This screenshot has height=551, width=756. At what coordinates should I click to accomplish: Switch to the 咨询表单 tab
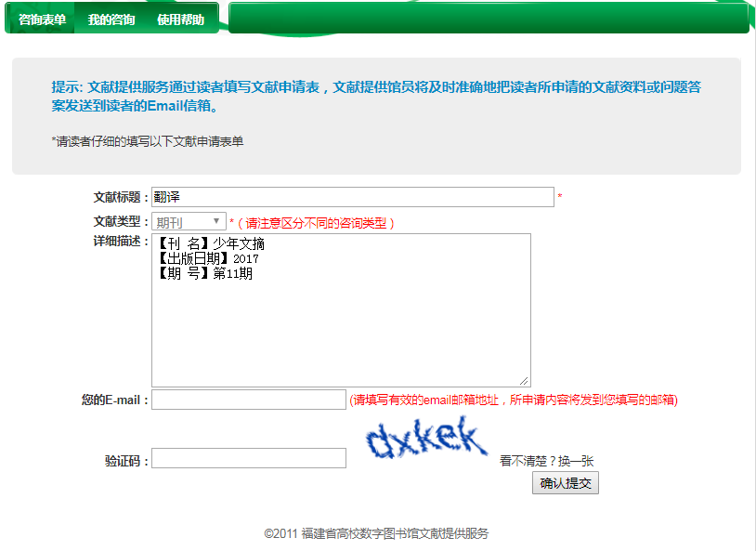pos(42,20)
